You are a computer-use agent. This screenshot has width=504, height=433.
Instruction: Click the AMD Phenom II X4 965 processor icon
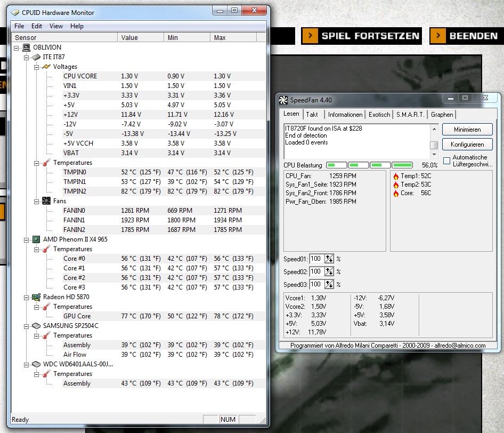coord(36,239)
